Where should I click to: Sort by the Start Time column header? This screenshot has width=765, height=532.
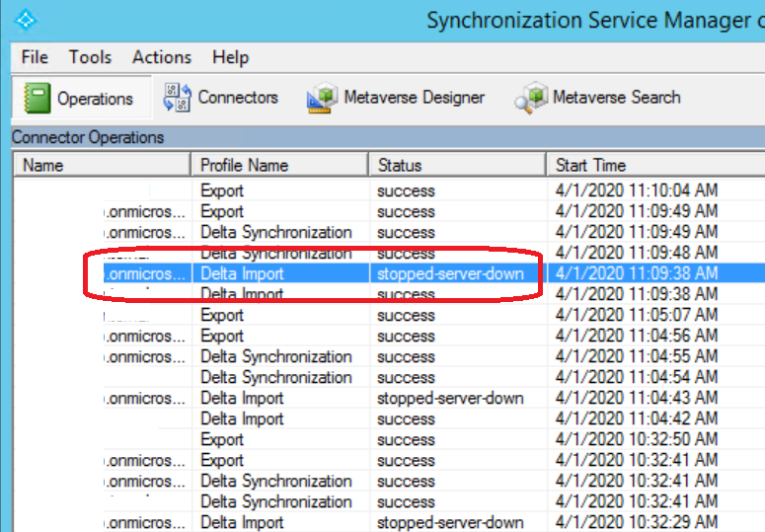click(651, 165)
